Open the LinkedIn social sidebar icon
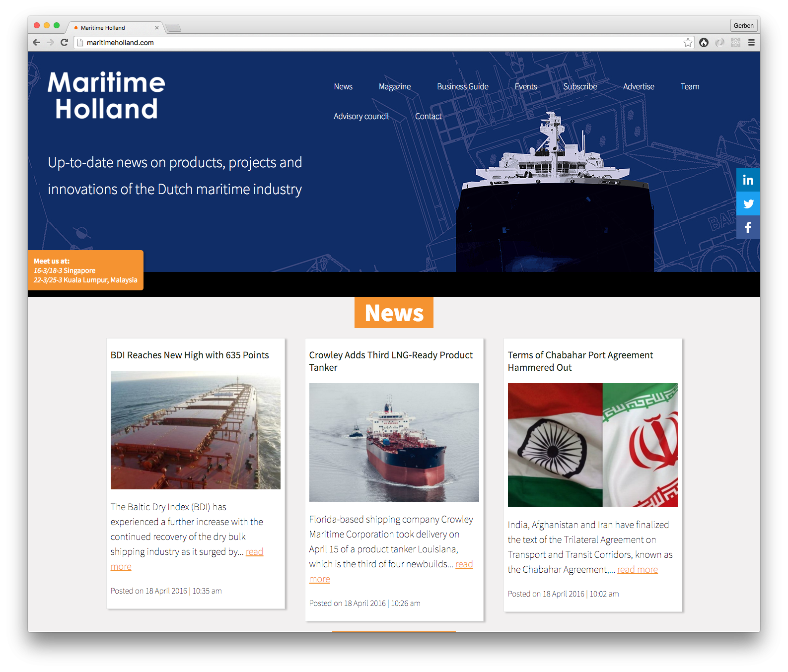788x672 pixels. (748, 180)
